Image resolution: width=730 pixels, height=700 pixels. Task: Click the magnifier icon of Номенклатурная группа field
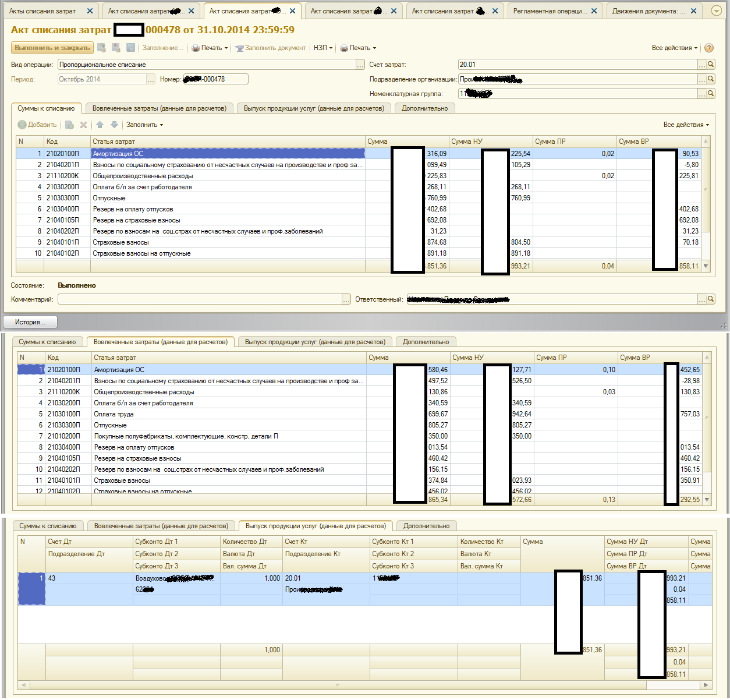pyautogui.click(x=711, y=94)
